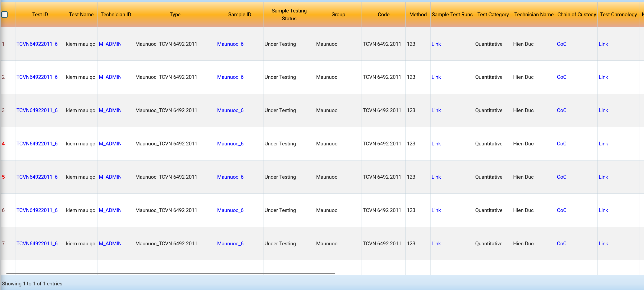
Task: Open M_ADMIN technician link in row 2
Action: click(x=110, y=77)
